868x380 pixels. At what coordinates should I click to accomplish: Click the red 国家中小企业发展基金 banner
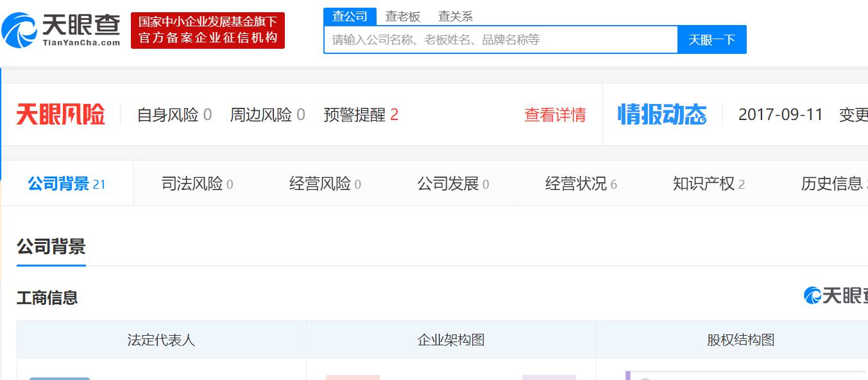click(x=207, y=29)
